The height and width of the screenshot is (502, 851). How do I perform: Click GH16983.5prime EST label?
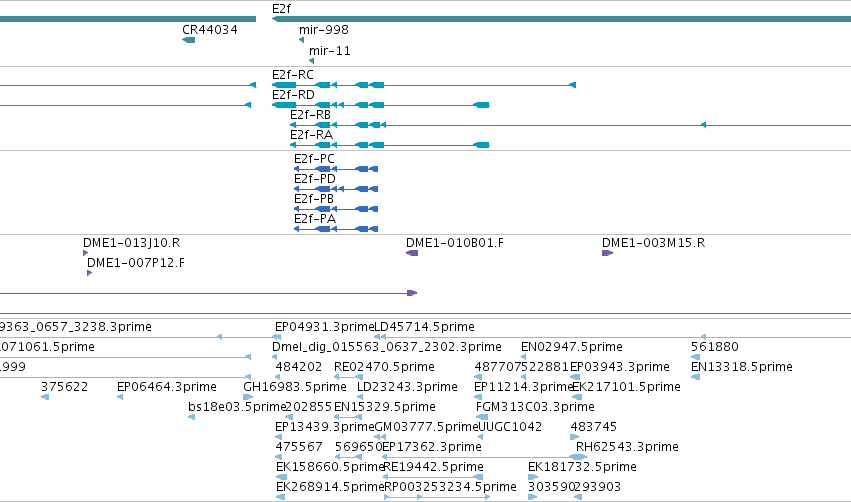point(295,387)
